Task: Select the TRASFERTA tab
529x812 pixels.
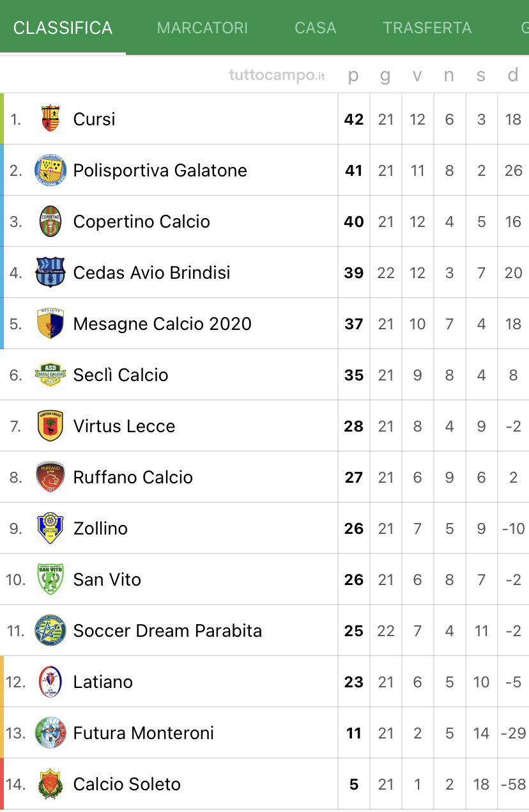Action: (x=427, y=28)
